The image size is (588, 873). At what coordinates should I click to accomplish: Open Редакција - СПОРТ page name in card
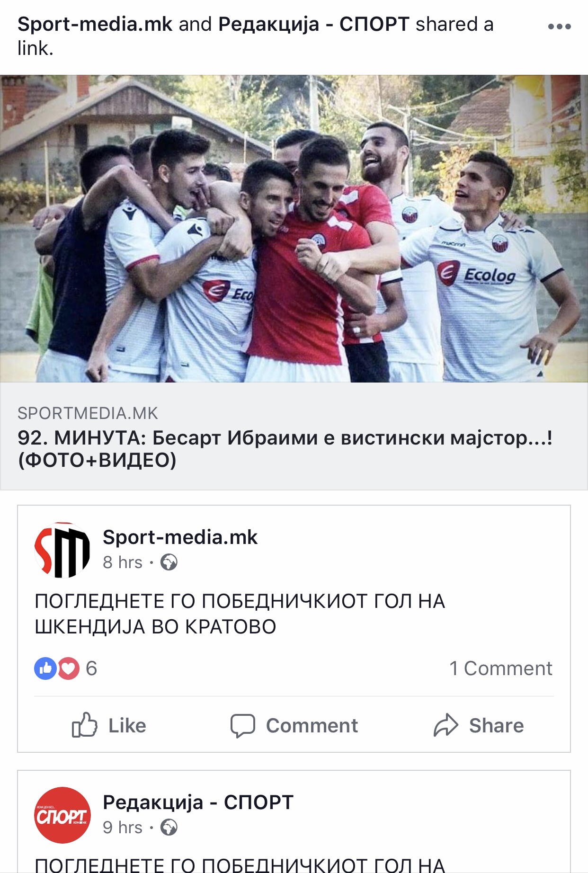[198, 802]
